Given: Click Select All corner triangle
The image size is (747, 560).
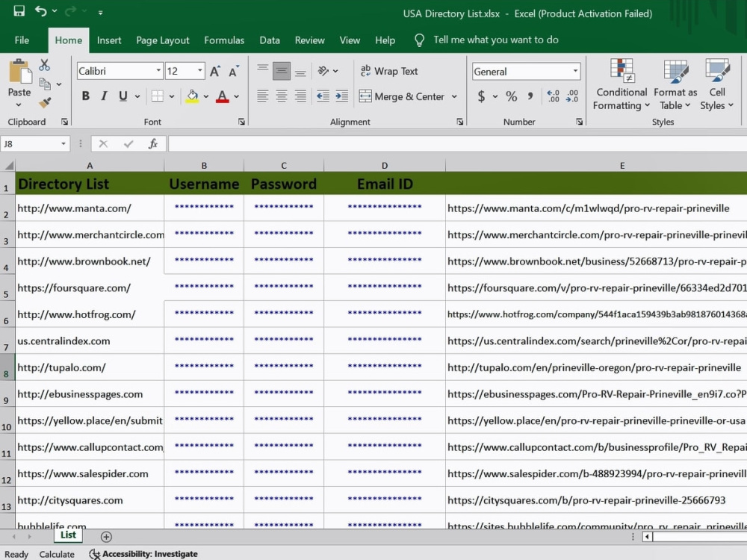Looking at the screenshot, I should click(x=8, y=166).
